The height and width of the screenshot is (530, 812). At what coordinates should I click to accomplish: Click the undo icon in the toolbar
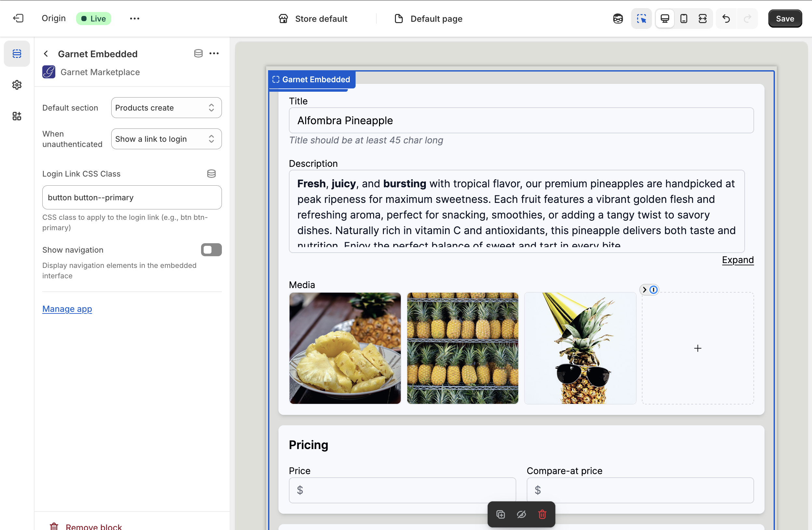(726, 19)
